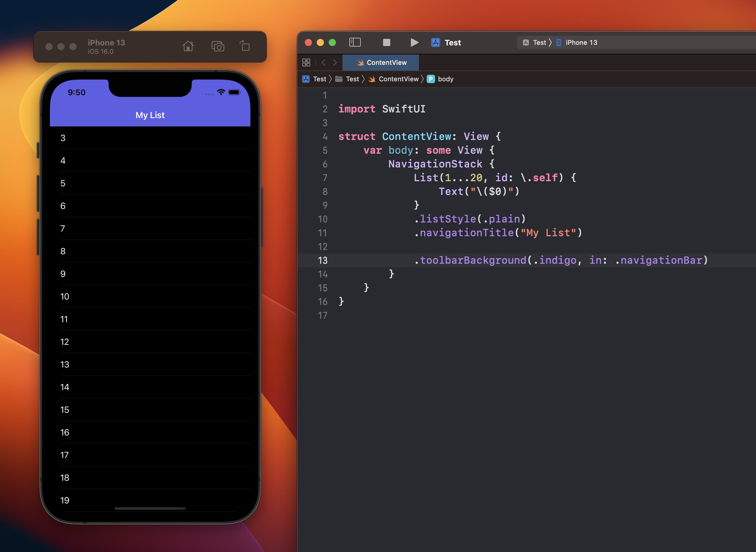Tap list row 11 in the simulator
Image resolution: width=756 pixels, height=552 pixels.
150,319
